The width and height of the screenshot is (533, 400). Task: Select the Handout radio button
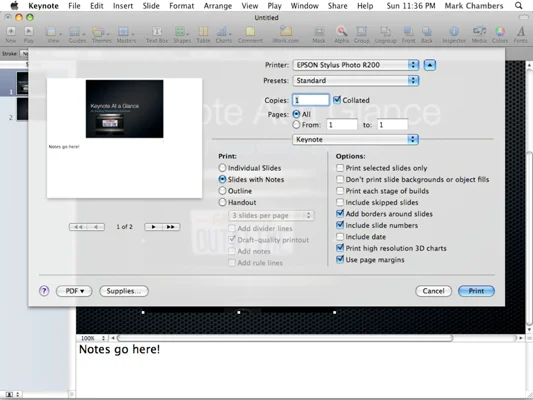click(x=222, y=202)
